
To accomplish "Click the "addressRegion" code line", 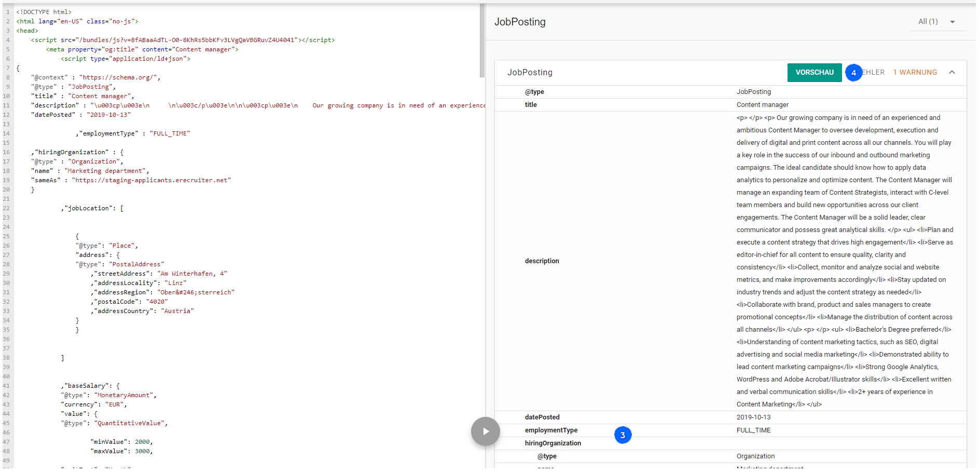I will pos(162,292).
